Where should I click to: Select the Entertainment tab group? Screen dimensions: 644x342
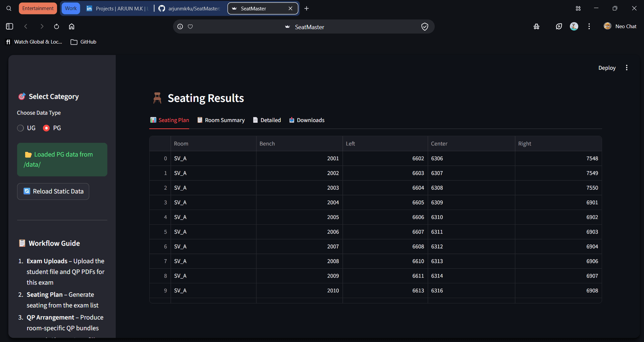coord(38,8)
